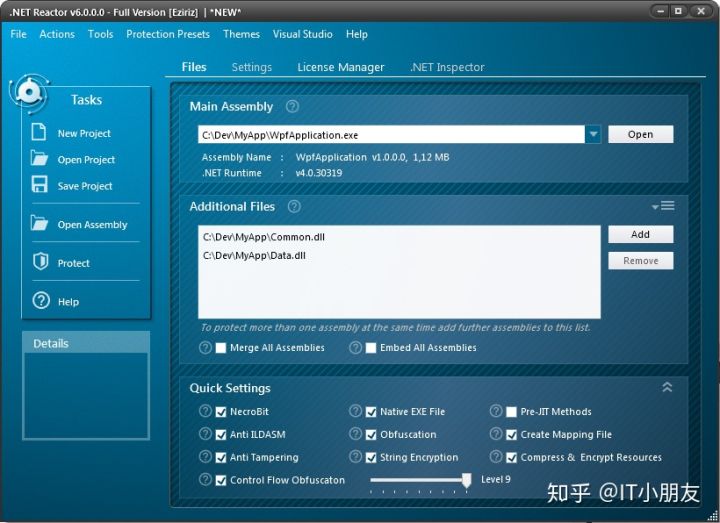Viewport: 720px width, 523px height.
Task: Switch to the Settings tab
Action: point(252,67)
